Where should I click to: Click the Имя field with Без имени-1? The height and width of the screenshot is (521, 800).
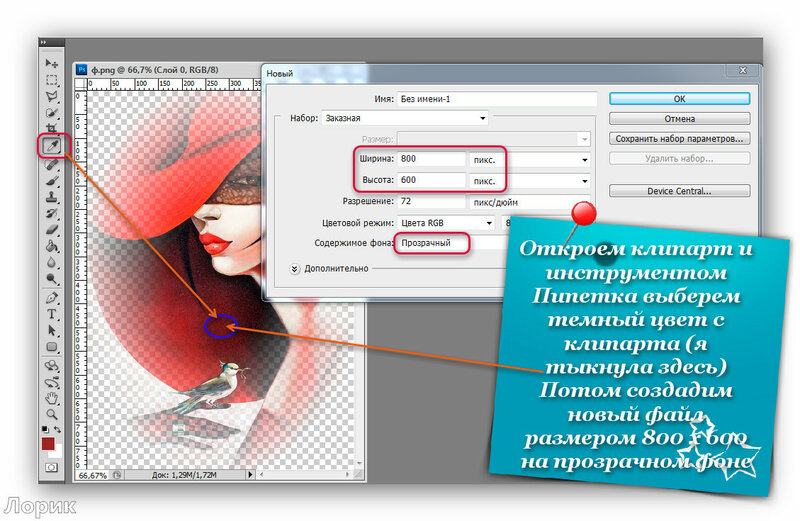point(497,99)
